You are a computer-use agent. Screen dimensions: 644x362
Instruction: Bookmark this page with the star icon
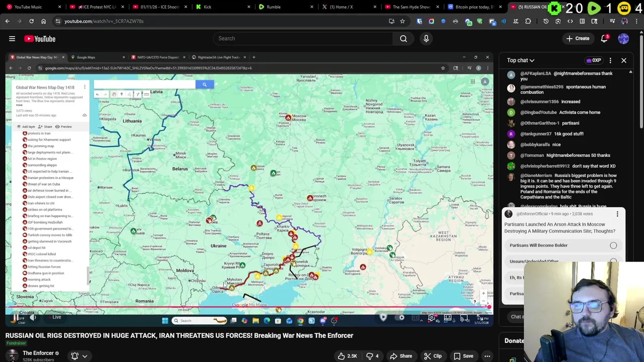[x=403, y=21]
